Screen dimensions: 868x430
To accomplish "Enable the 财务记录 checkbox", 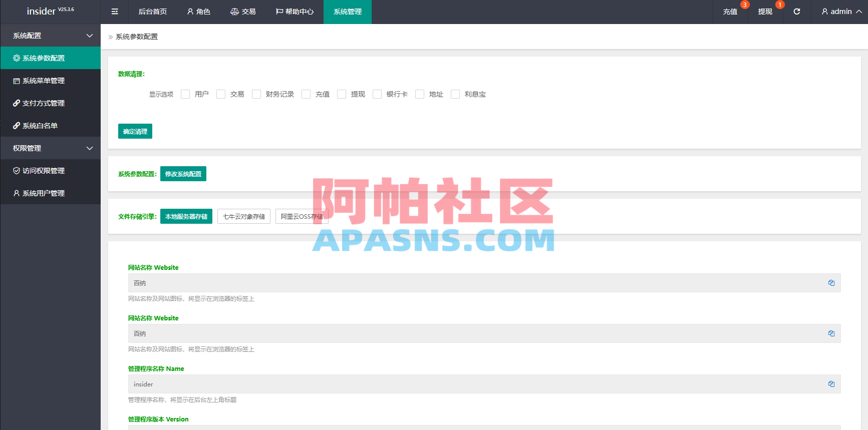I will click(256, 94).
